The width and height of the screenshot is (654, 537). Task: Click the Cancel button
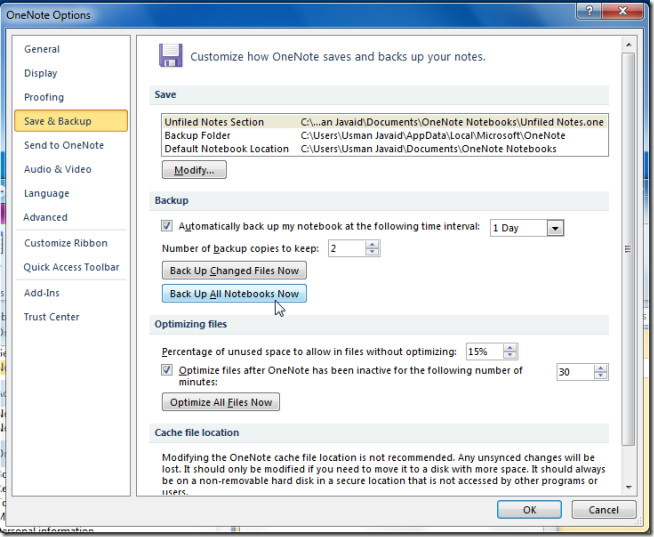click(x=604, y=510)
